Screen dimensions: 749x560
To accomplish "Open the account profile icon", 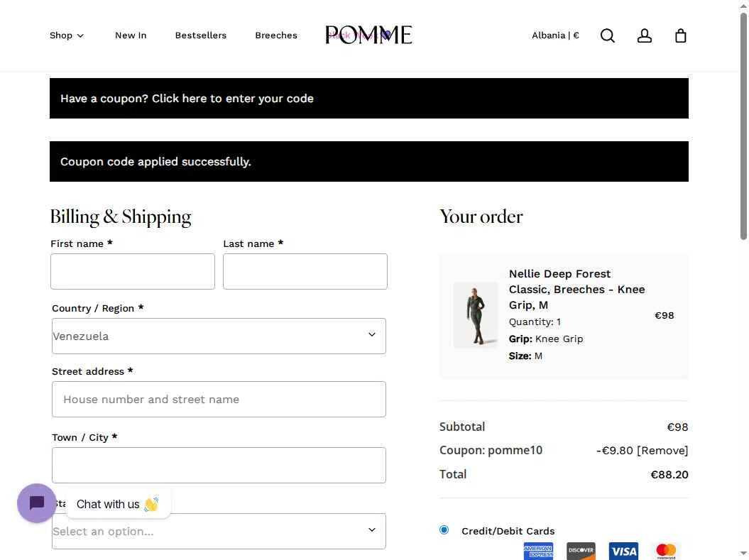I will point(644,35).
